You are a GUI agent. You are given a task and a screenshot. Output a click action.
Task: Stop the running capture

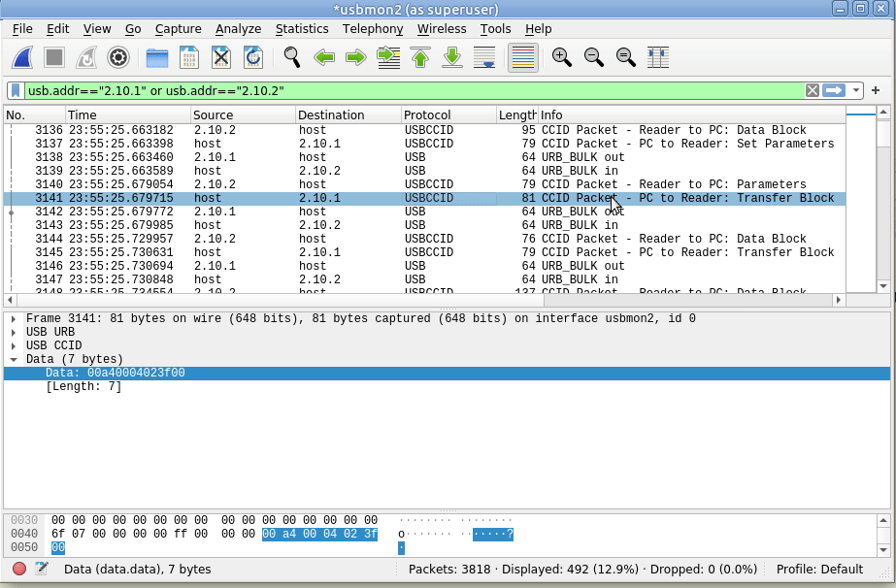coord(54,57)
